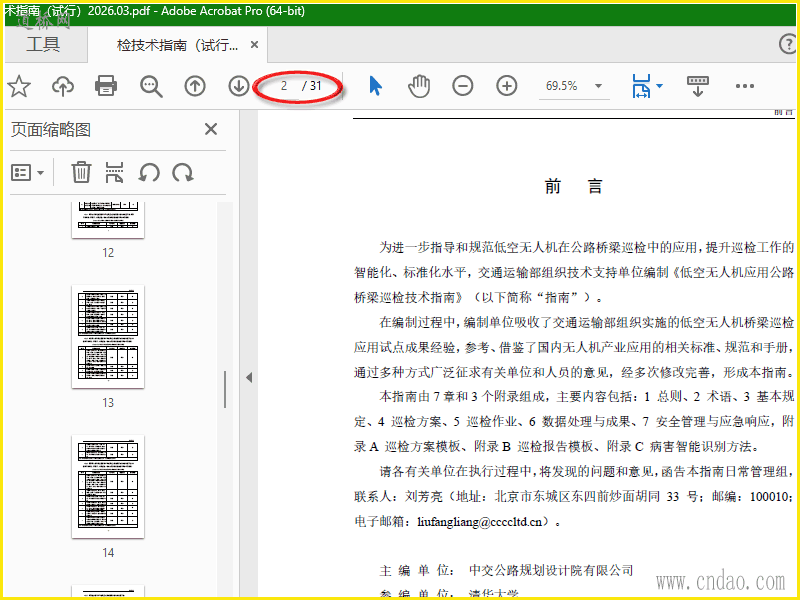Click the thumbnail panel scrollbar handle
The width and height of the screenshot is (800, 600).
tap(225, 390)
